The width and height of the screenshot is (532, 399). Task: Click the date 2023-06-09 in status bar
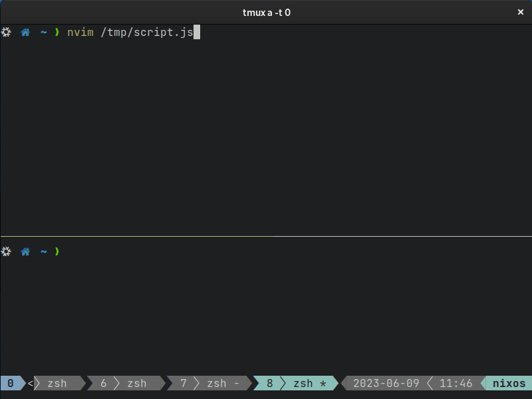(x=386, y=384)
